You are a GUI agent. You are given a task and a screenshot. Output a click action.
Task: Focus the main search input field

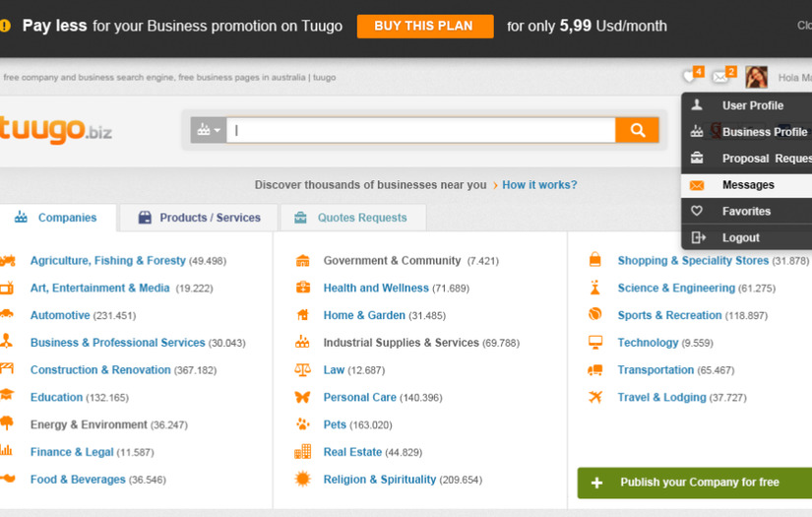[x=420, y=130]
